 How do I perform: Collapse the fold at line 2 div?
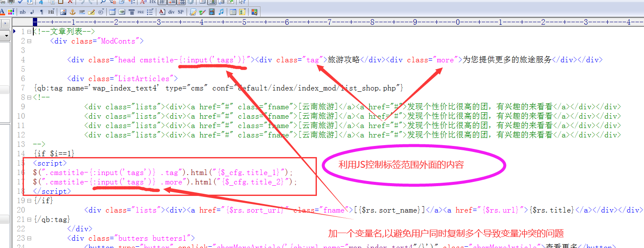pyautogui.click(x=29, y=41)
